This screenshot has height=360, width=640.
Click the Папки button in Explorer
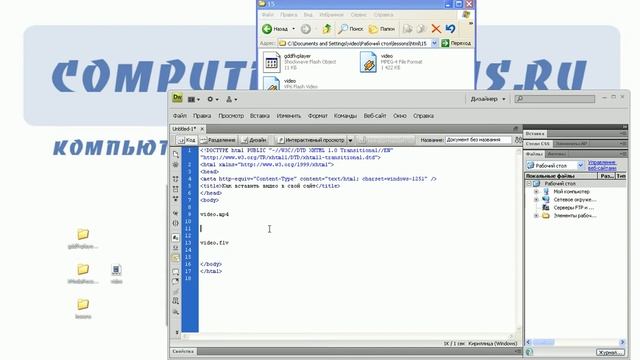382,29
